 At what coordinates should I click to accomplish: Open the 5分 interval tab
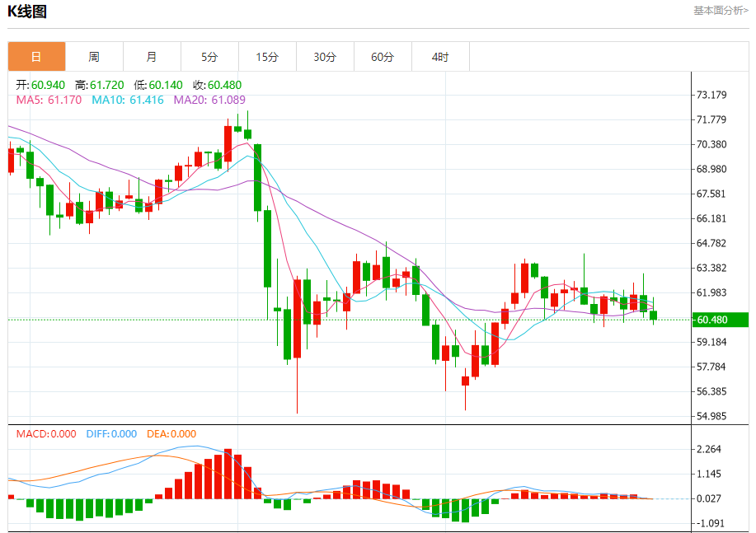(209, 57)
